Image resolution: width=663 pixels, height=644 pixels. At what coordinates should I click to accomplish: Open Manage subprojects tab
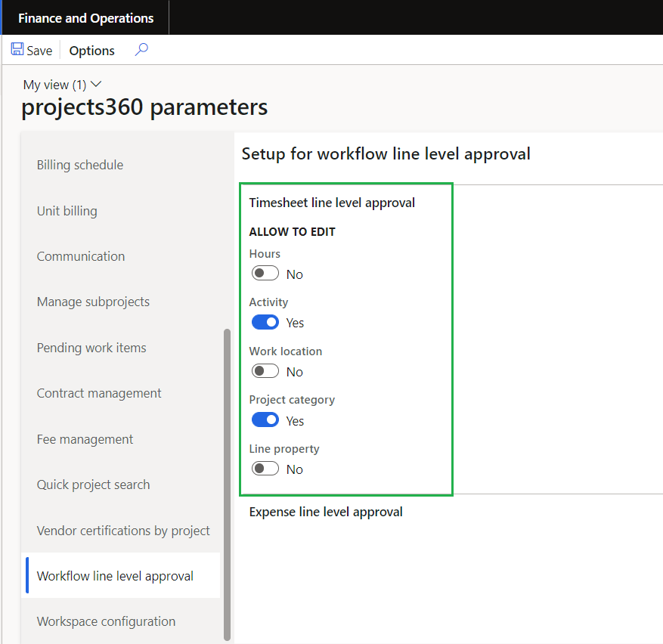tap(93, 302)
